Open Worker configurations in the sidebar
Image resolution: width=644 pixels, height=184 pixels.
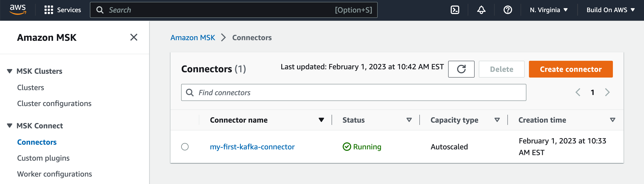[x=55, y=174]
